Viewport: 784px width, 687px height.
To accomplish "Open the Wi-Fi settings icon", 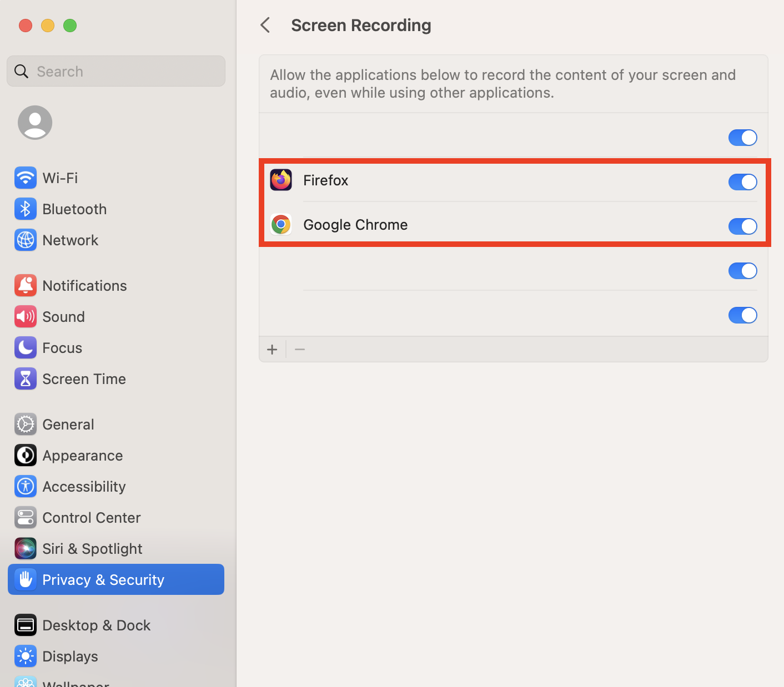I will [x=26, y=178].
